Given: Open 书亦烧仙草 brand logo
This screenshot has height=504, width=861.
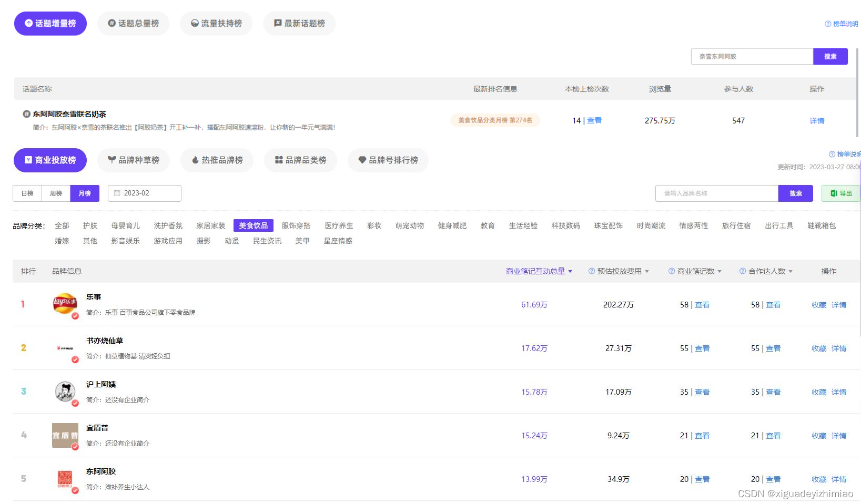Looking at the screenshot, I should click(x=65, y=348).
